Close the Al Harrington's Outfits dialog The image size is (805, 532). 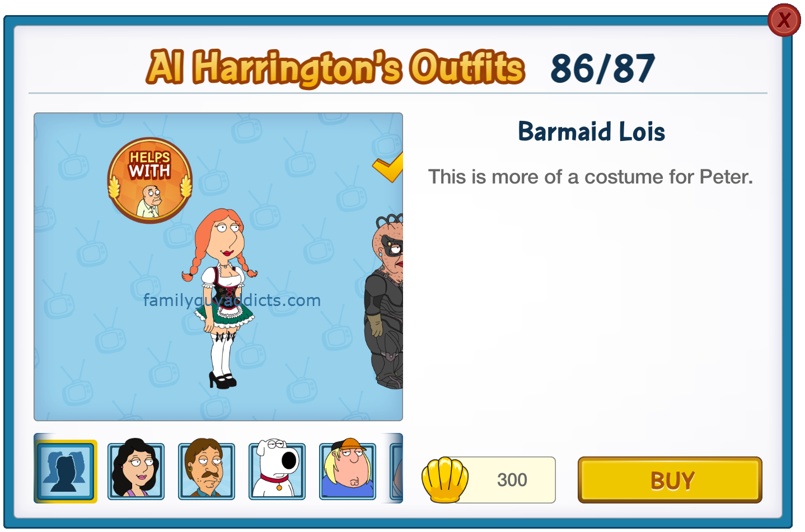(784, 20)
